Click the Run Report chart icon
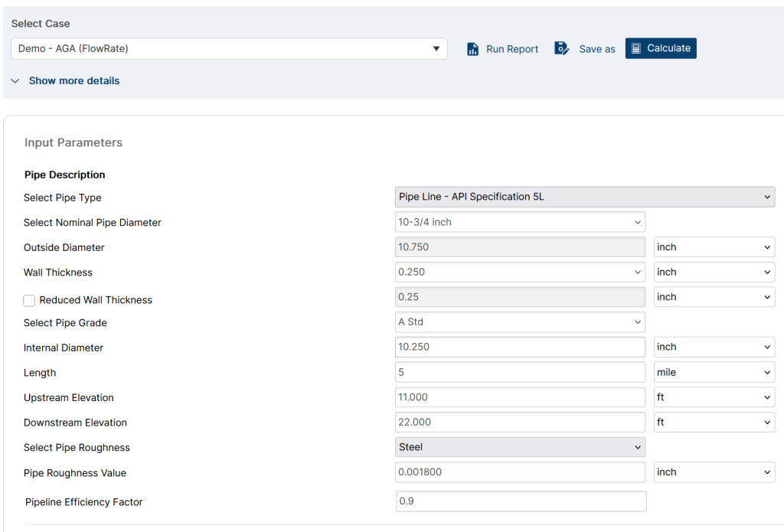 pyautogui.click(x=472, y=49)
